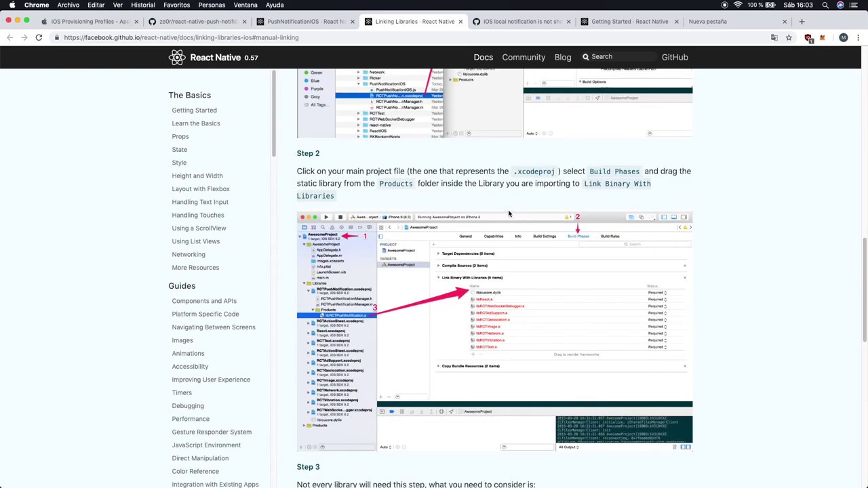Open the Favoritos menu

pos(176,5)
